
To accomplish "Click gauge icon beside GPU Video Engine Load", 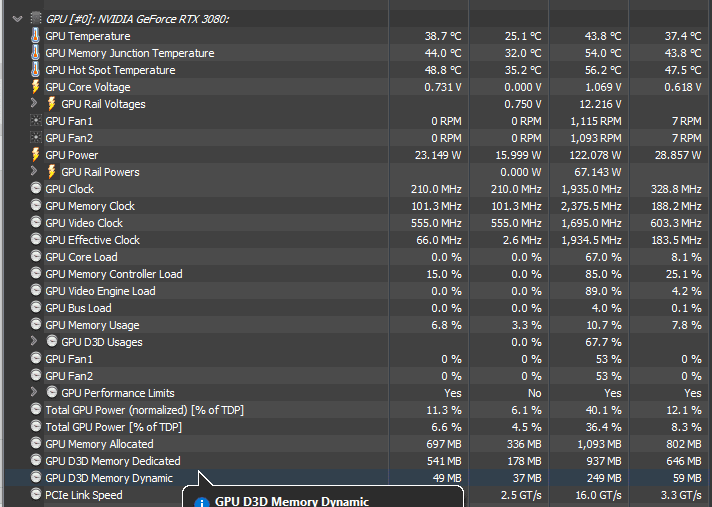I will 36,290.
